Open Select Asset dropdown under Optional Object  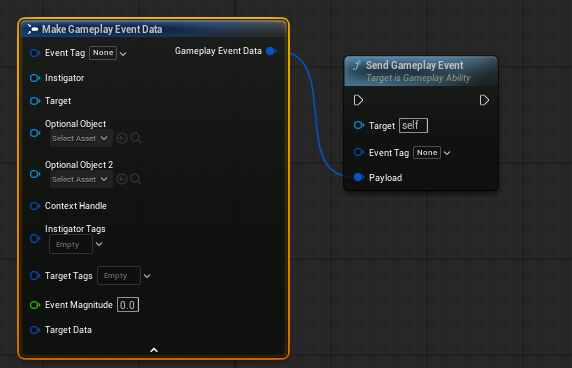(81, 138)
